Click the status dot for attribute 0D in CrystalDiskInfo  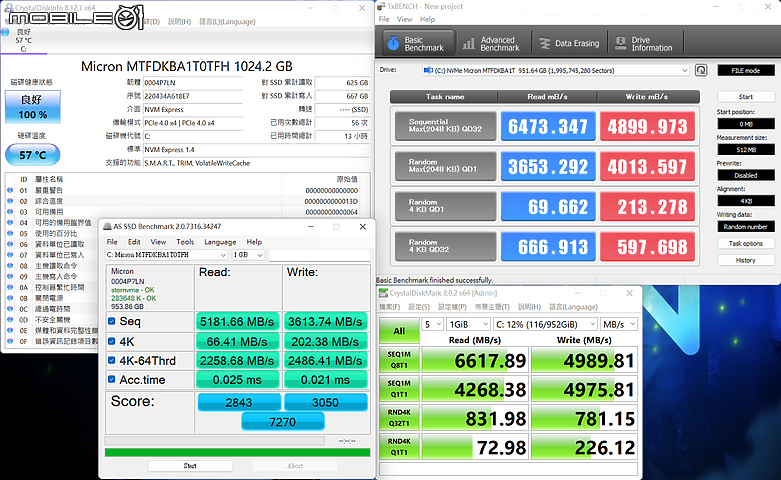pos(10,320)
